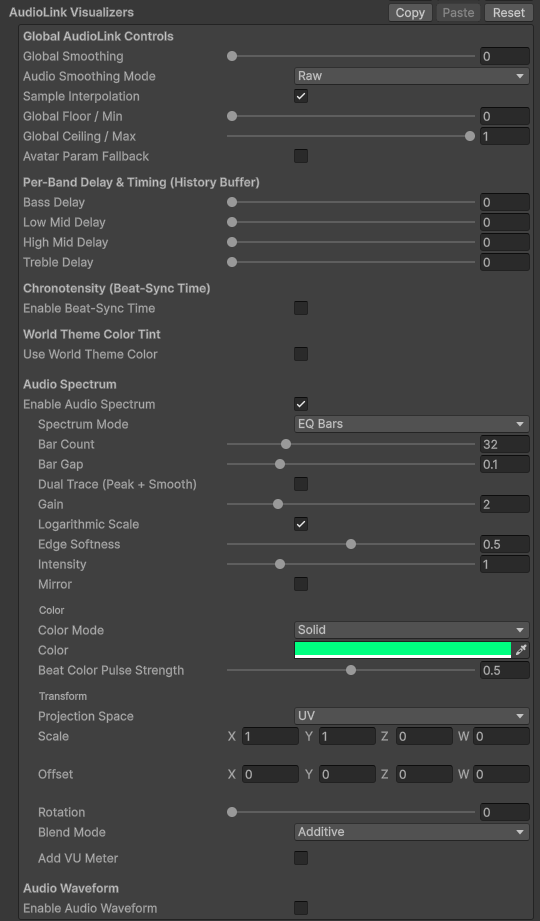Screen dimensions: 540x921
Task: Click the Chronotensity (Beat-Sync Time) heading
Action: tap(116, 288)
